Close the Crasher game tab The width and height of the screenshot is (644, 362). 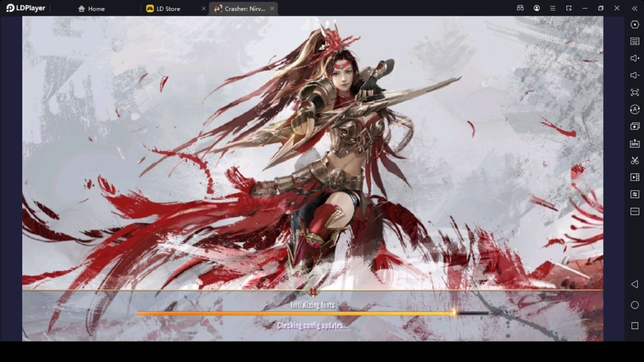pyautogui.click(x=272, y=8)
